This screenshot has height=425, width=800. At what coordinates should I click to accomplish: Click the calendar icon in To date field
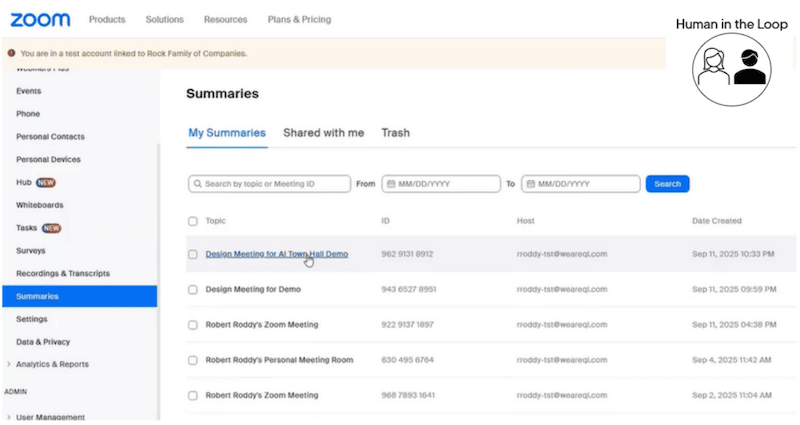point(531,184)
